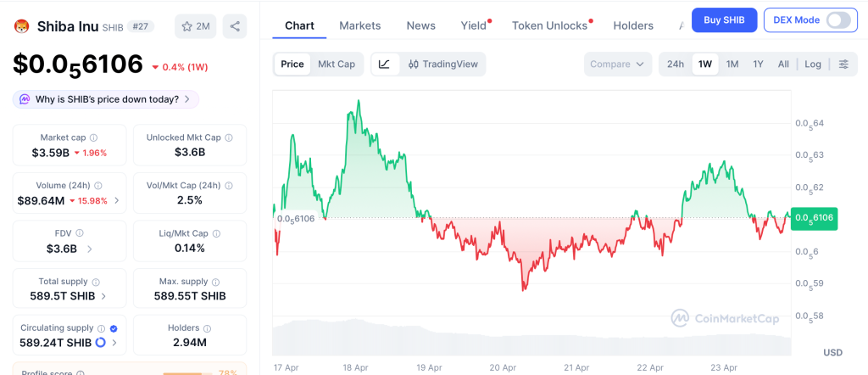The height and width of the screenshot is (375, 868).
Task: Open the line chart style icon
Action: (x=384, y=64)
